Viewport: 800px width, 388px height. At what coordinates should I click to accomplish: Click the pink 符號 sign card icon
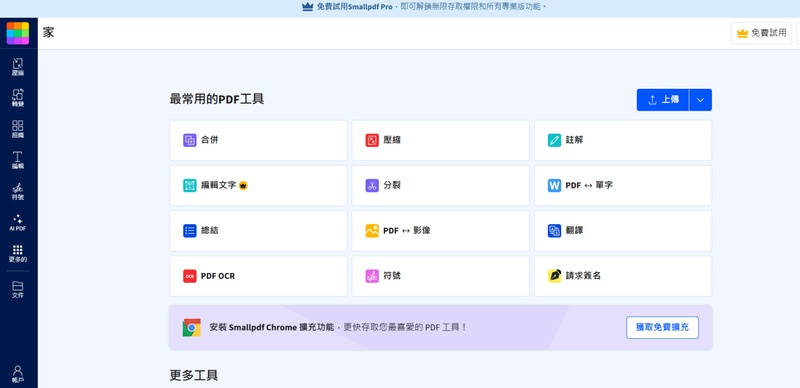pyautogui.click(x=372, y=276)
